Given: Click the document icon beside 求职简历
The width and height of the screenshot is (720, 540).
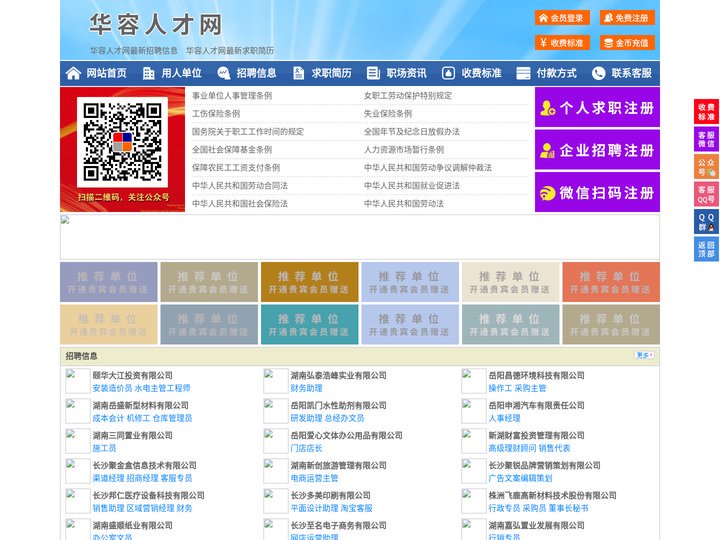Looking at the screenshot, I should 298,73.
